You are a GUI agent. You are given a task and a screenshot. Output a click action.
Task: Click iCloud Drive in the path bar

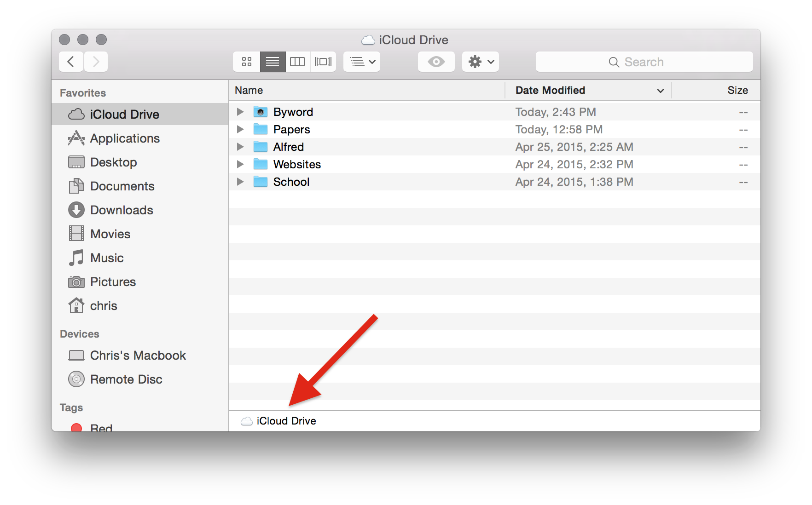click(278, 421)
